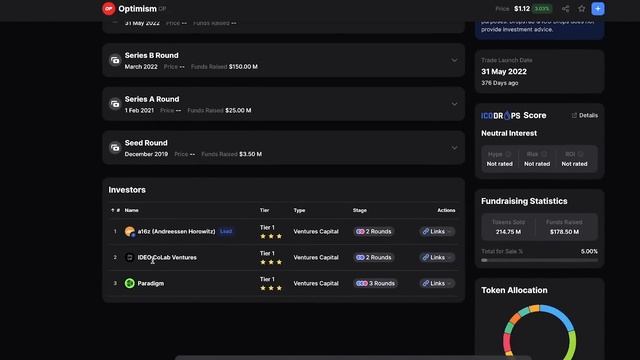640x360 pixels.
Task: Click the Paradigm green logo icon
Action: 130,283
